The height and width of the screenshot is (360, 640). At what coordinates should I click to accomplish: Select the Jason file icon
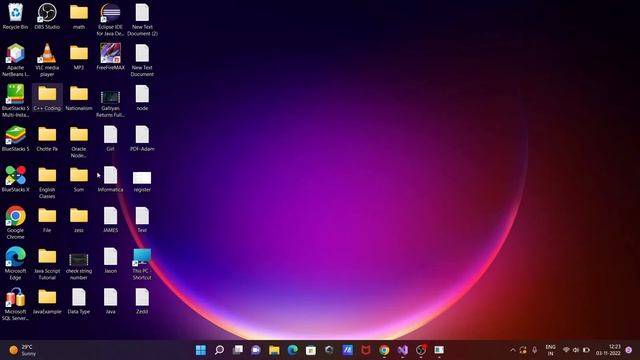click(x=110, y=260)
